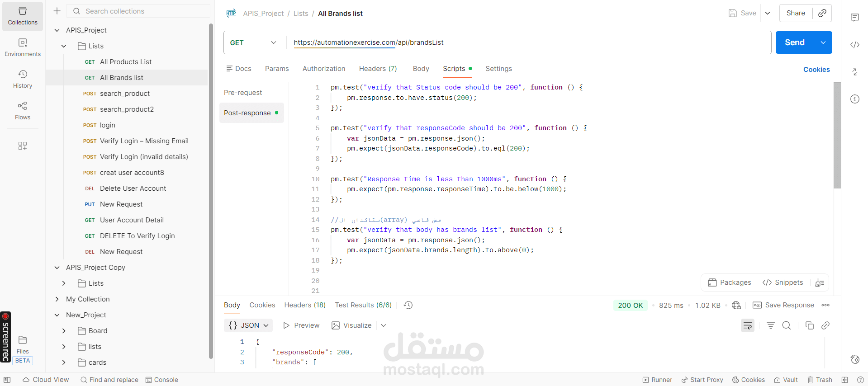
Task: Open the configure workspace sidebar grid icon
Action: point(23,146)
